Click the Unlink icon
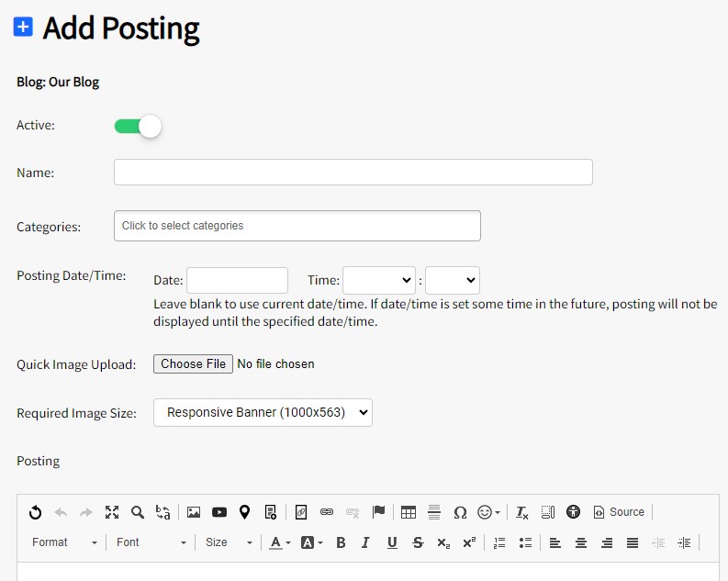This screenshot has height=581, width=728. [x=353, y=512]
